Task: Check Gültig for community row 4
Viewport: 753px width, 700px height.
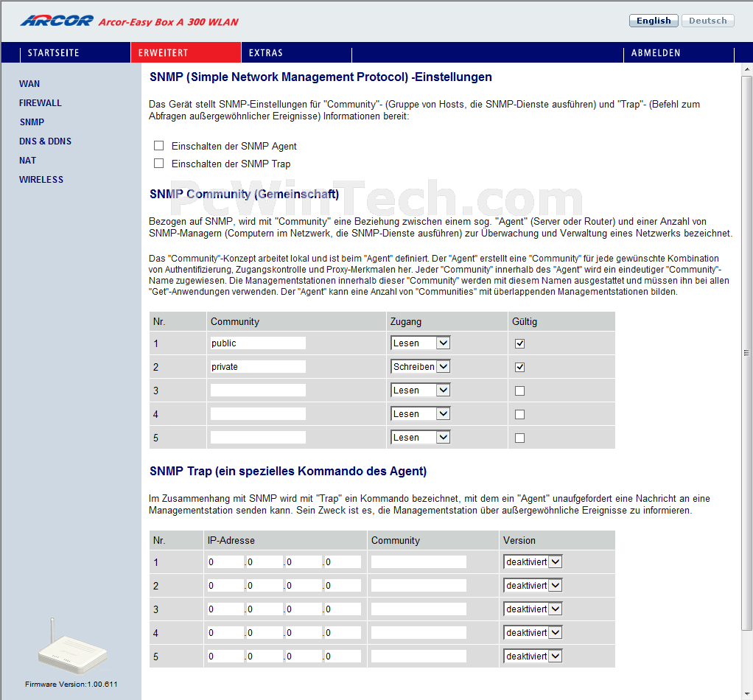Action: [x=519, y=414]
